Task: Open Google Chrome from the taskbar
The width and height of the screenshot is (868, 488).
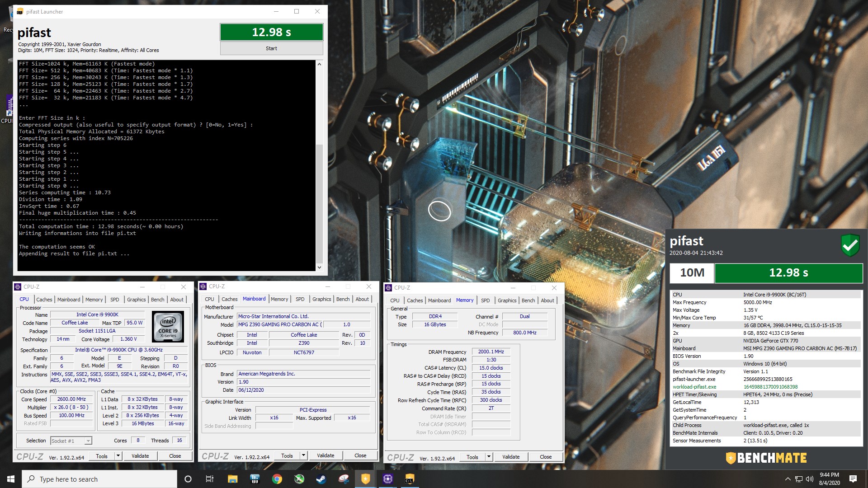Action: [277, 479]
